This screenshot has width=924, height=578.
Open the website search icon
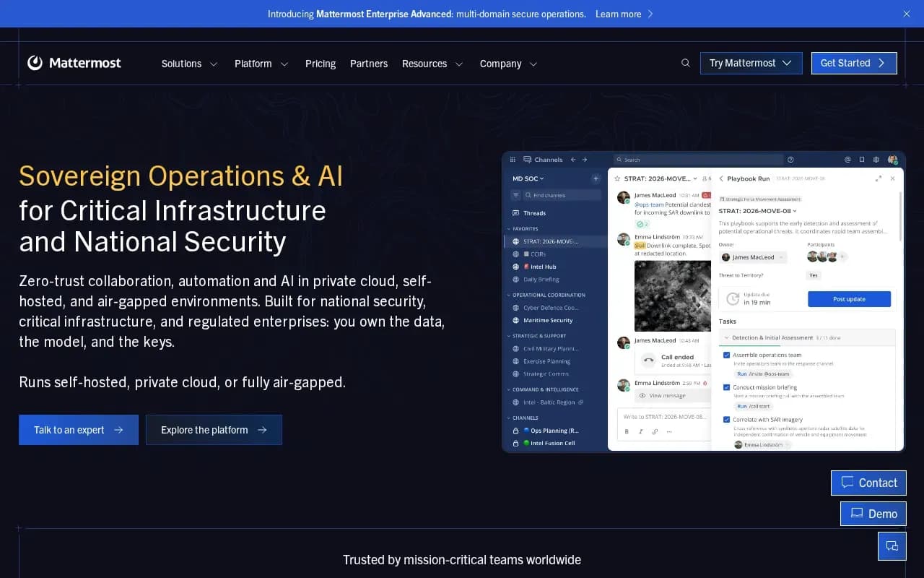click(x=686, y=63)
